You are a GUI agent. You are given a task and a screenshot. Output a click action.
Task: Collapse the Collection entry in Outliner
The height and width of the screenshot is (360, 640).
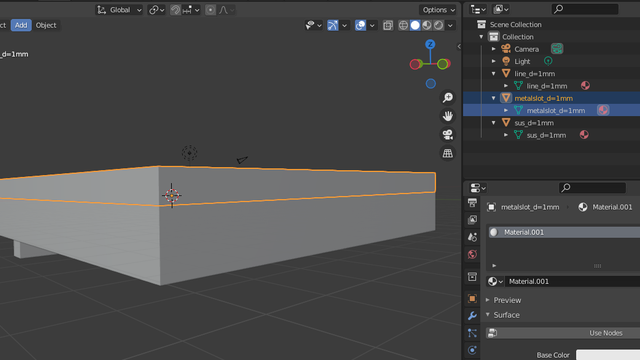coord(481,37)
